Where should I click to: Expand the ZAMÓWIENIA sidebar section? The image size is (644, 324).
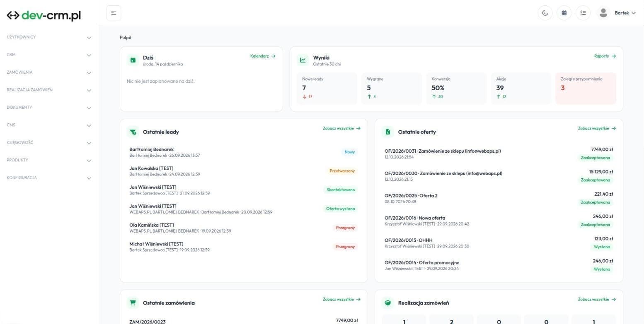pyautogui.click(x=49, y=72)
